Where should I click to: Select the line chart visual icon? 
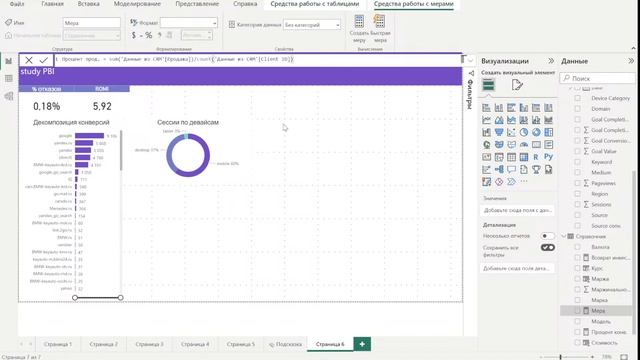(x=487, y=120)
